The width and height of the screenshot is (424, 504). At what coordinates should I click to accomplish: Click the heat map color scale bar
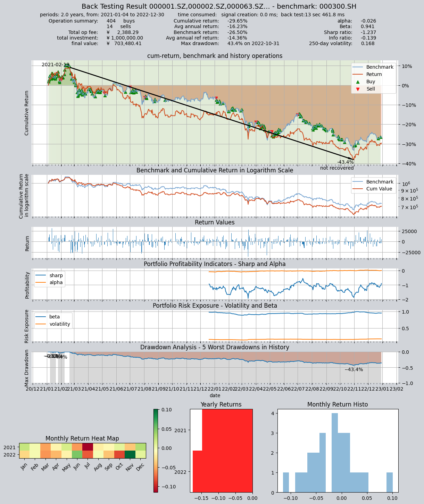click(x=156, y=451)
